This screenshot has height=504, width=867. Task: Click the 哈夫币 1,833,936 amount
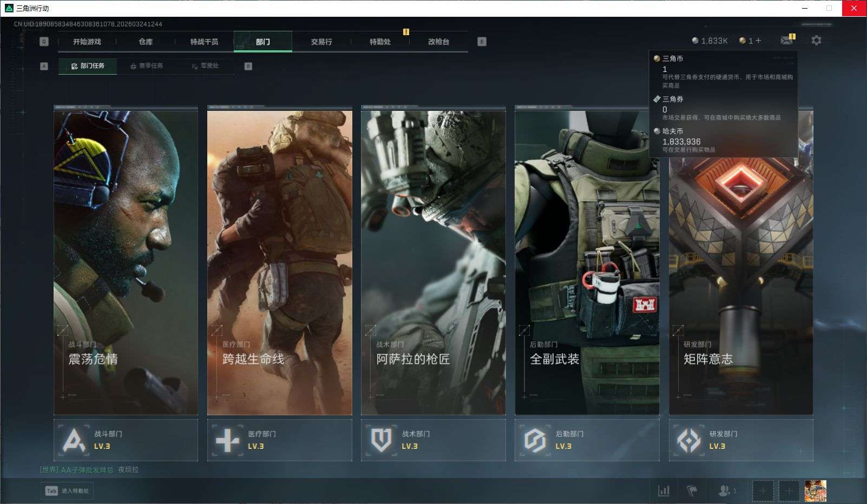pyautogui.click(x=681, y=142)
